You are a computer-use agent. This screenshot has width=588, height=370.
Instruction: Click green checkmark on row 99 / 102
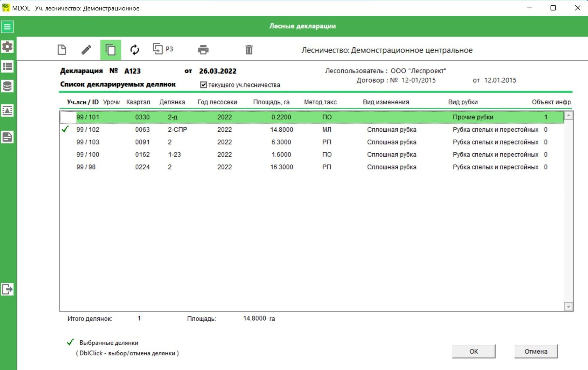coord(65,130)
